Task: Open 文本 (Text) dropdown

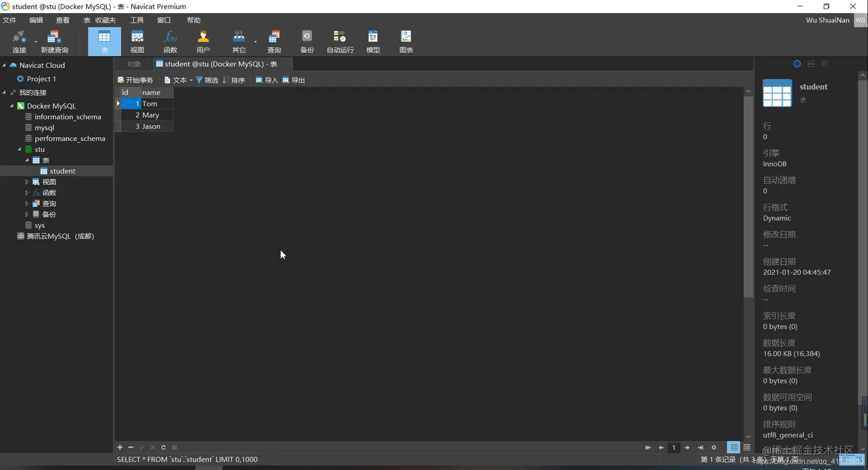Action: point(179,80)
